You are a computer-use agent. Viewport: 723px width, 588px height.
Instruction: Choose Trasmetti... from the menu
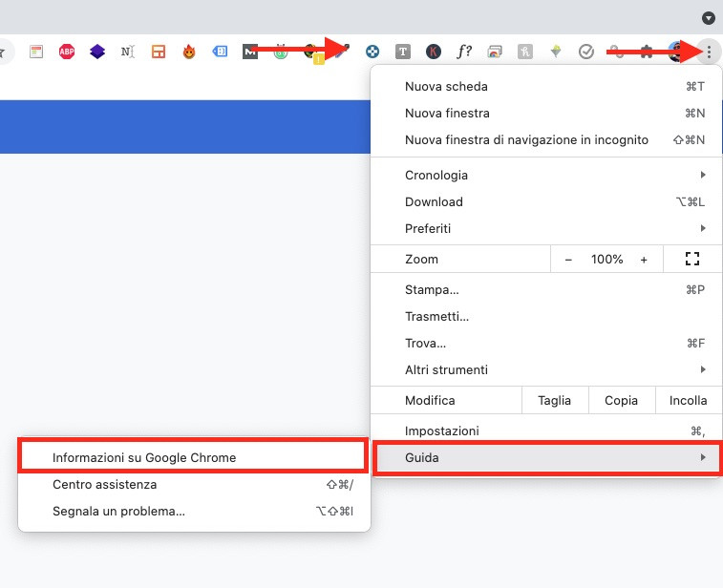546,317
